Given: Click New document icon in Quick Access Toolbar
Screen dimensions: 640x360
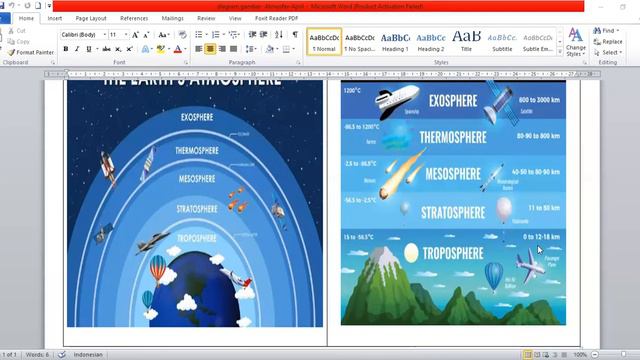Looking at the screenshot, I should (x=38, y=6).
